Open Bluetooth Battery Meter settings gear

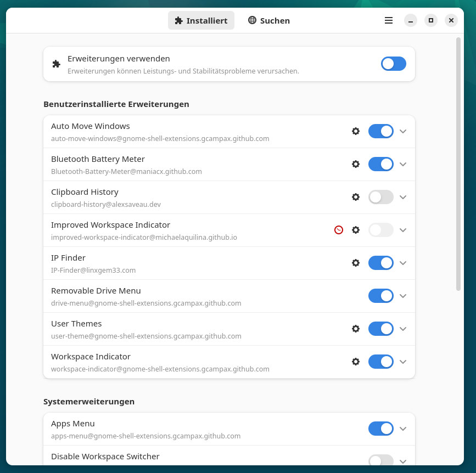click(x=356, y=164)
